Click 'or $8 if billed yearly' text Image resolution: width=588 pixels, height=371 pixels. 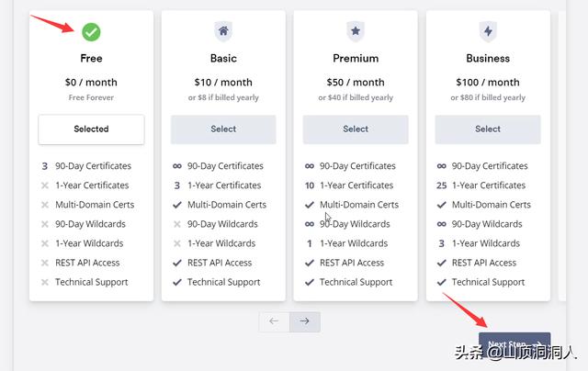223,97
